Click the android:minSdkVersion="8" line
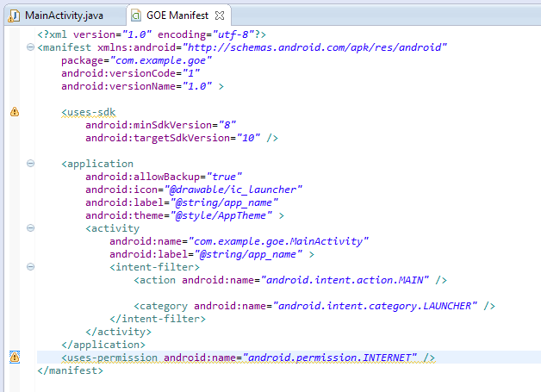 [x=161, y=125]
